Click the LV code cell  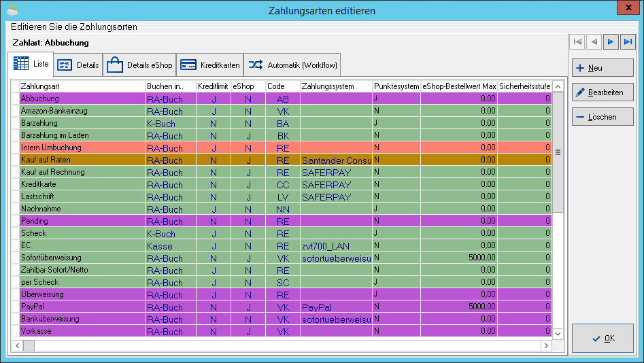(283, 197)
